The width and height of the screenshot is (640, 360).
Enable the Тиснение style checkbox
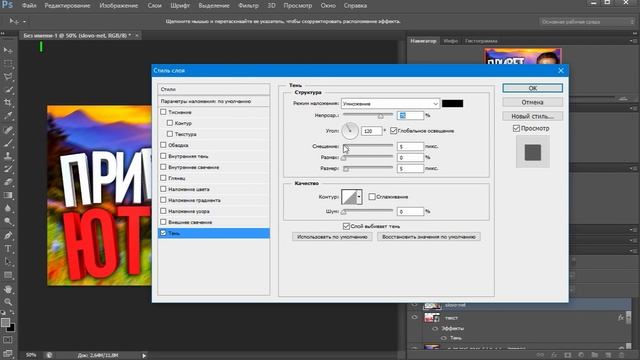(x=163, y=112)
